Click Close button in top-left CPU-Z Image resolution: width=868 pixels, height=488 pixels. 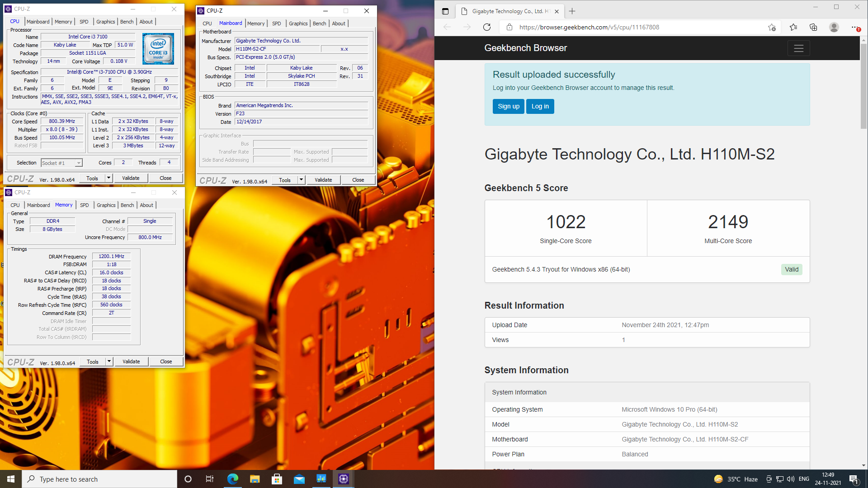coord(165,178)
